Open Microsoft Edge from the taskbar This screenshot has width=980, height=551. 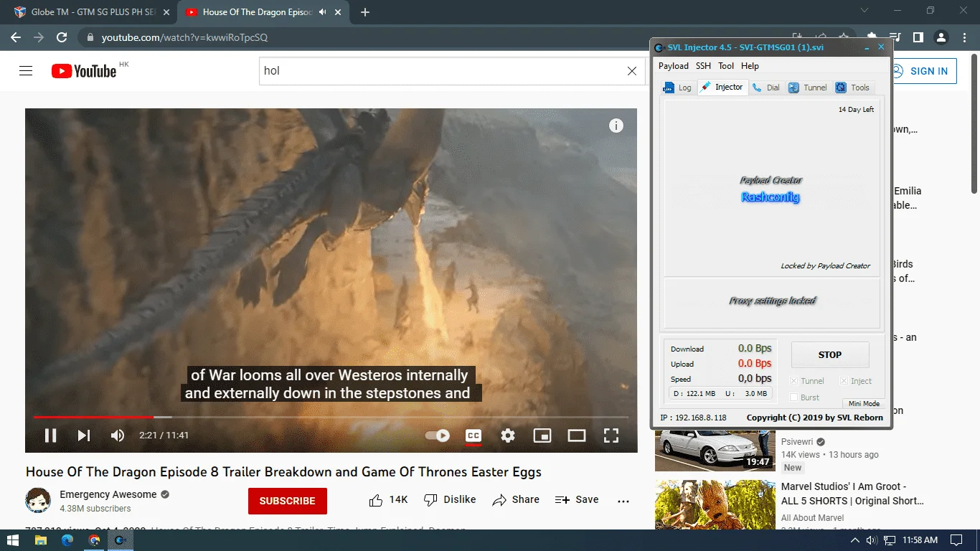tap(67, 540)
